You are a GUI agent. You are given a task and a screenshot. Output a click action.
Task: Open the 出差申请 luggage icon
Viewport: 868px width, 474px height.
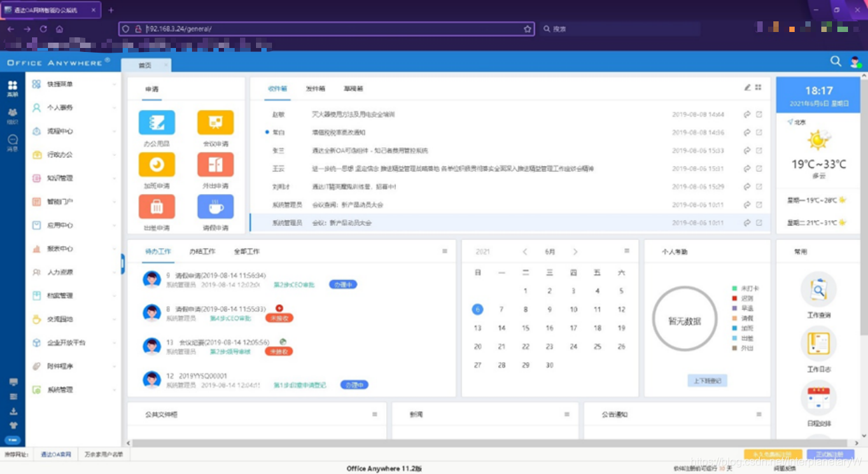point(157,207)
